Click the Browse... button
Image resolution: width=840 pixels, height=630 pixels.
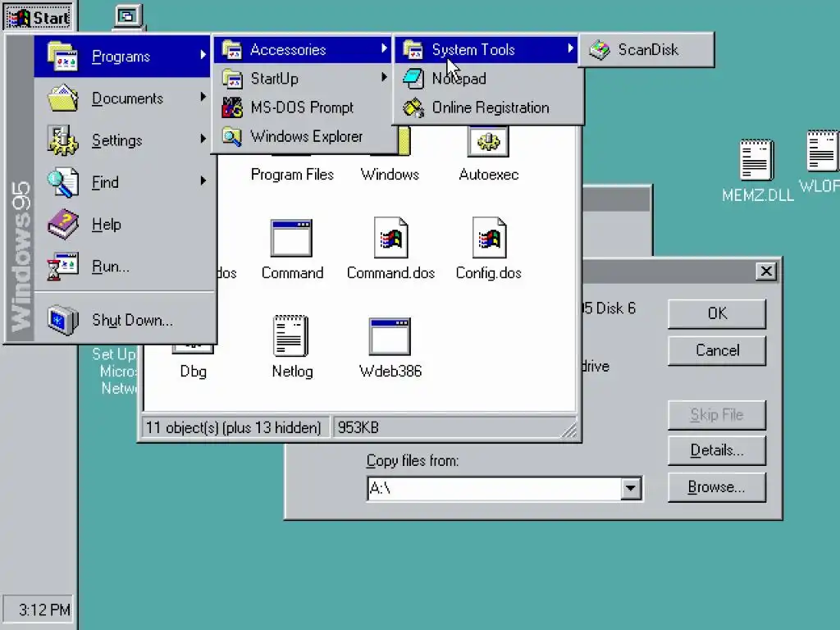tap(717, 487)
